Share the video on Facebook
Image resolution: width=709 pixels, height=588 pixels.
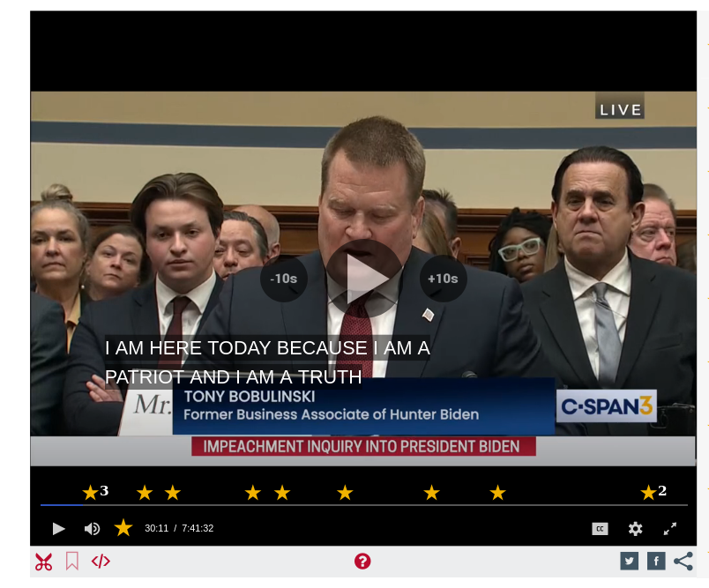[656, 562]
